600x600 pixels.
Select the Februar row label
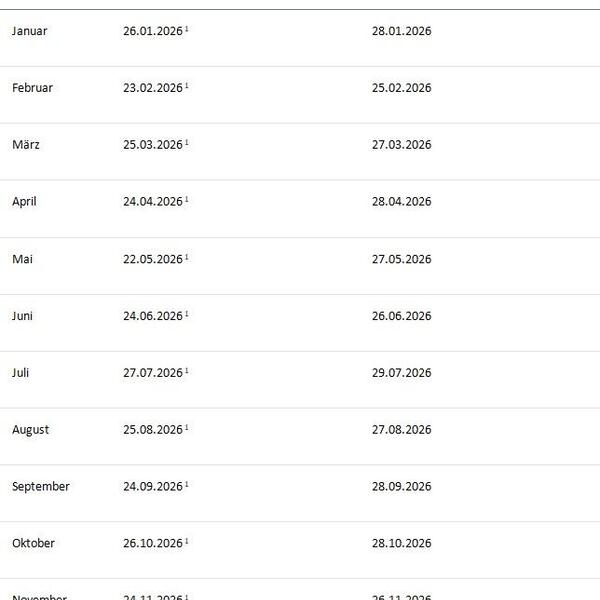(x=32, y=88)
